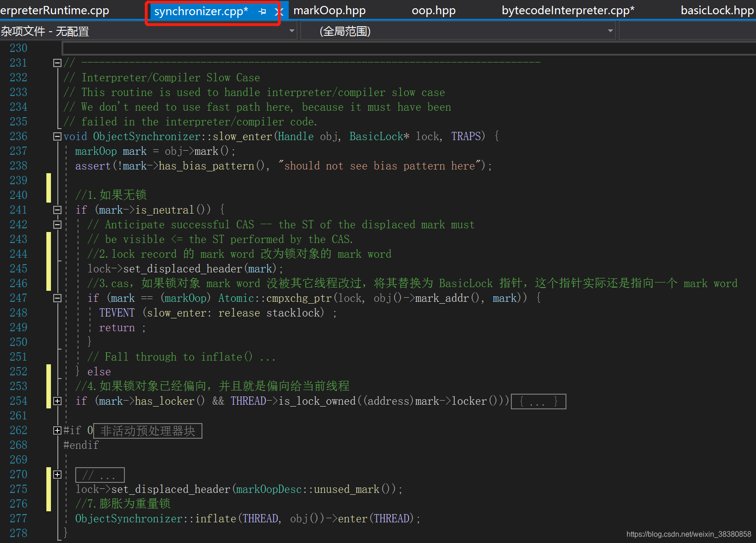The image size is (756, 543).
Task: Click line number 278 in margin
Action: tap(18, 533)
